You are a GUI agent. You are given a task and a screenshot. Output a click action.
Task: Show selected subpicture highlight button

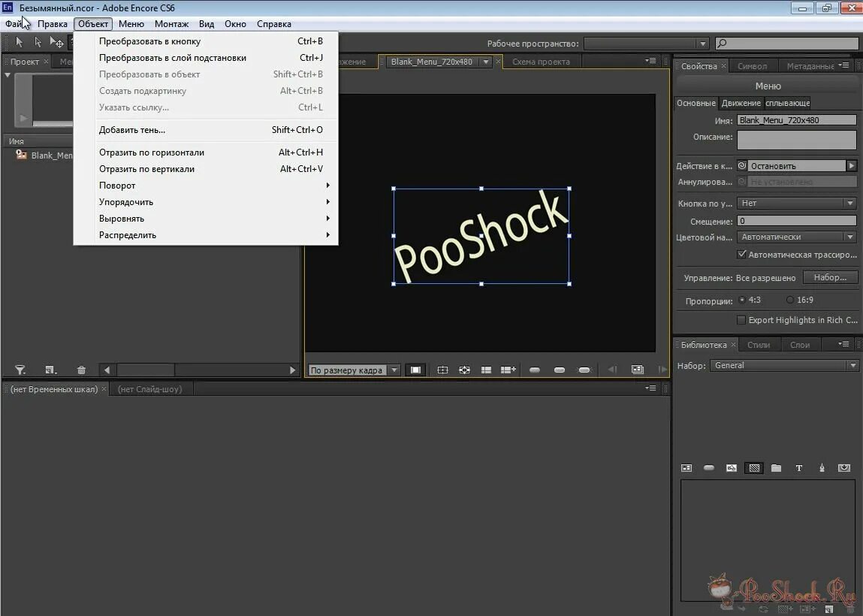point(560,370)
